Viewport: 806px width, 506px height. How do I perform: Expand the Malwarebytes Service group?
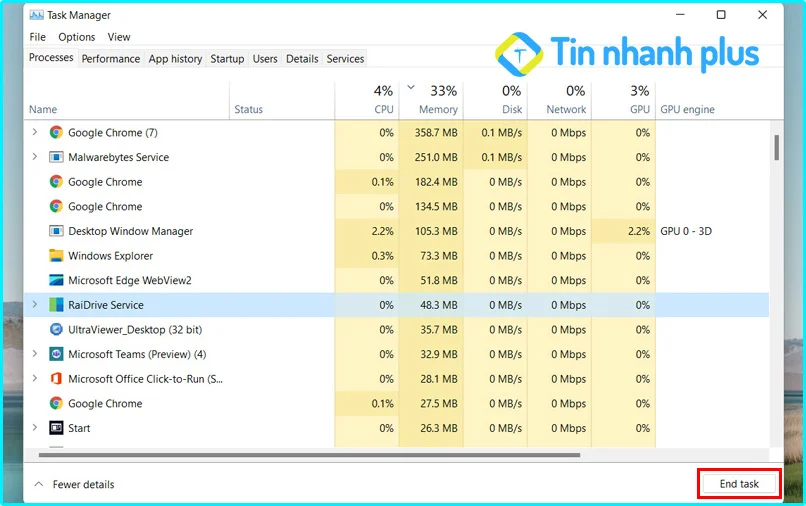[34, 156]
